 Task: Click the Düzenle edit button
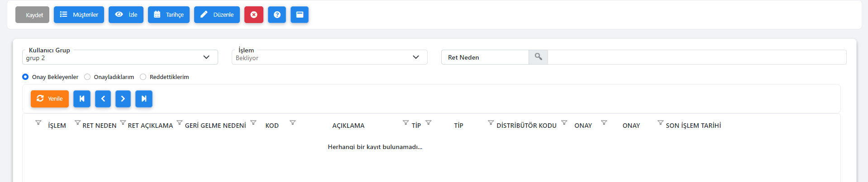[x=217, y=14]
